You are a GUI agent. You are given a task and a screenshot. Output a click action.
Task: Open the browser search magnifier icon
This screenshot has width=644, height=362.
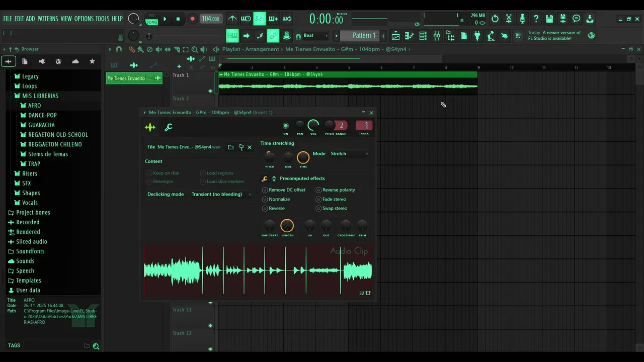tap(96, 346)
